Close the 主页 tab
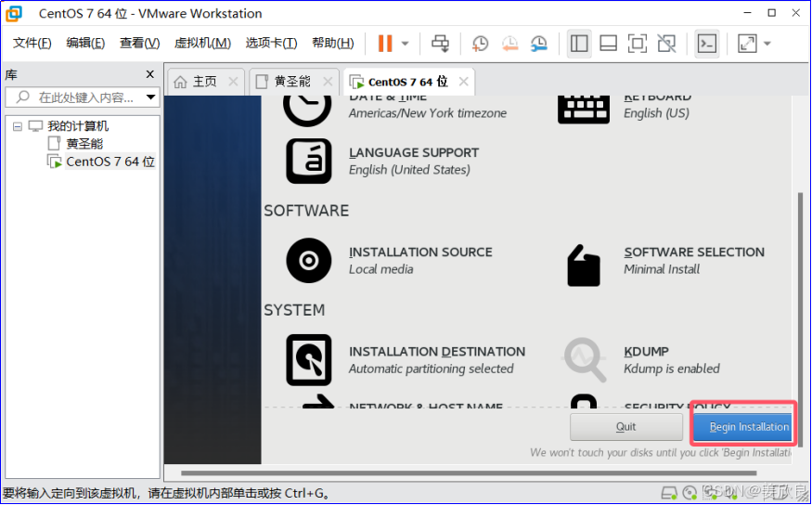Image resolution: width=812 pixels, height=505 pixels. click(233, 82)
